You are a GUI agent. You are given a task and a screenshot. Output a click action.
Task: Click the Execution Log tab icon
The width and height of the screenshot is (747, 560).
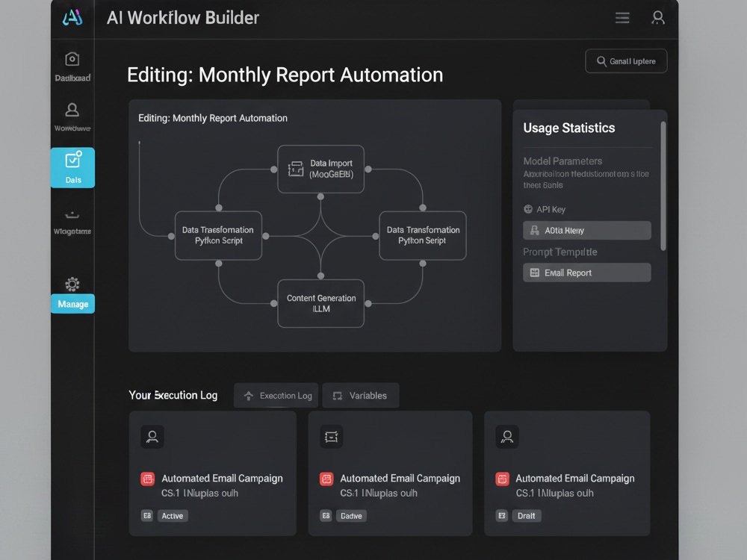click(248, 396)
